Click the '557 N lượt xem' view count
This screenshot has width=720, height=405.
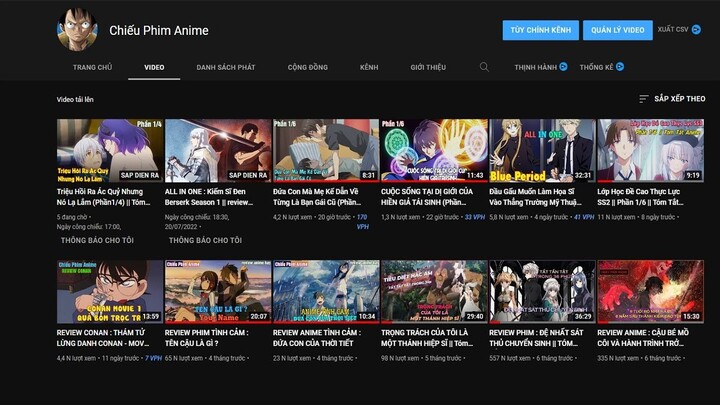510,358
